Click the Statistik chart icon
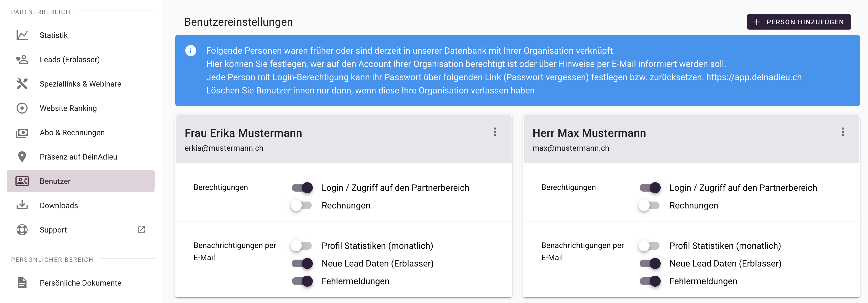Image resolution: width=868 pixels, height=303 pixels. point(22,35)
